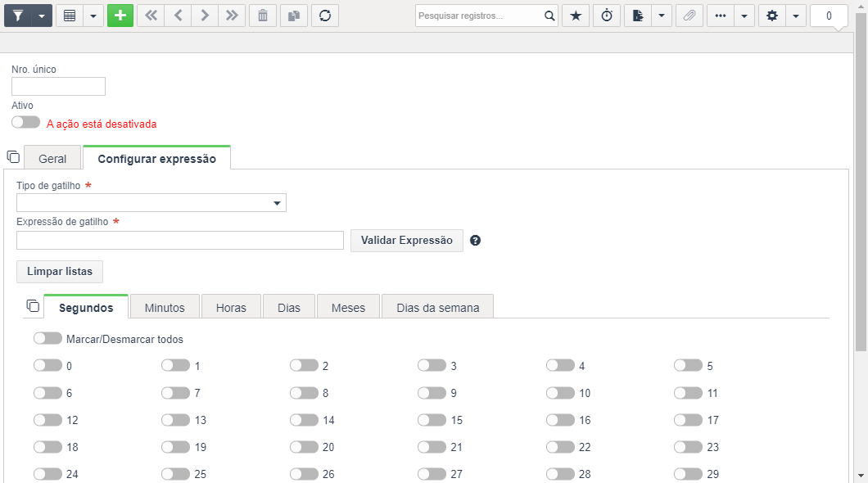
Task: Delete record with trash icon
Action: pyautogui.click(x=263, y=16)
